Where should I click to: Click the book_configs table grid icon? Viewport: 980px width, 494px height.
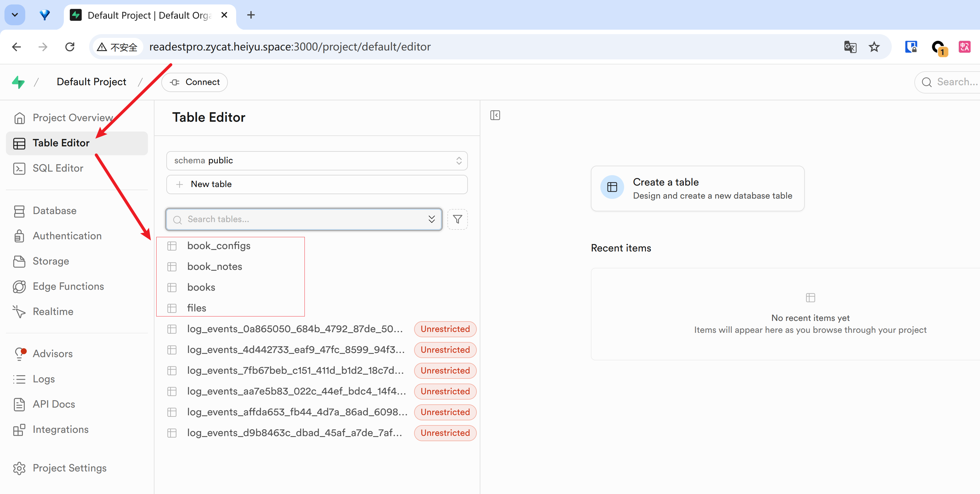click(172, 246)
